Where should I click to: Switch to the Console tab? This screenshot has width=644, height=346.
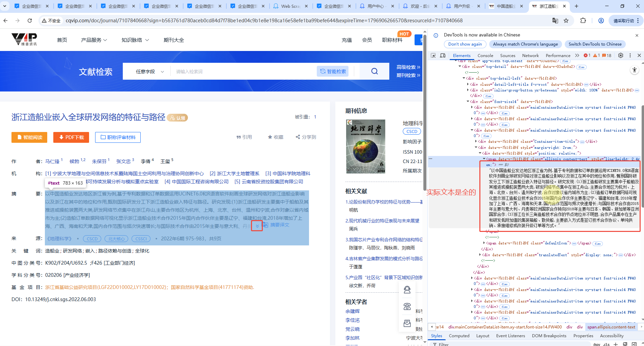pos(485,56)
